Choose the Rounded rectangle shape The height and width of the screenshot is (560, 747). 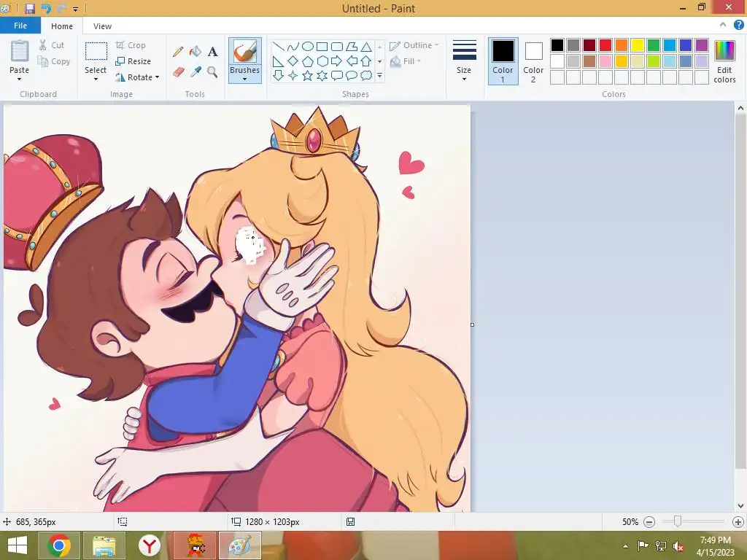tap(337, 46)
